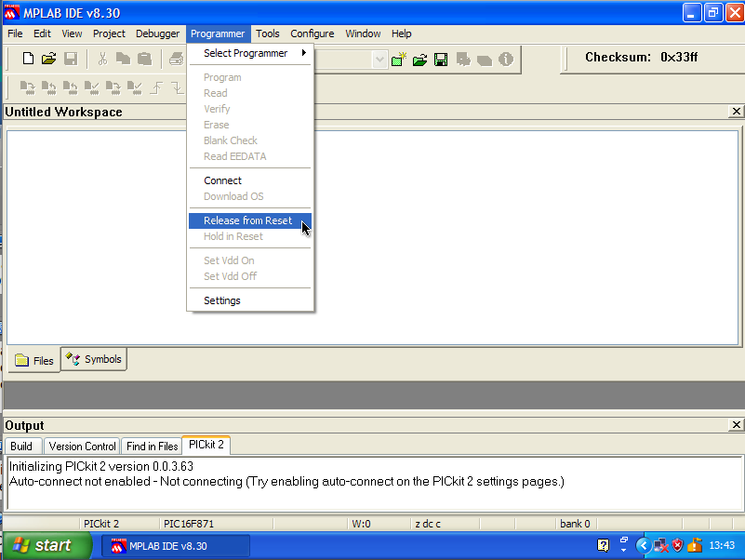This screenshot has width=745, height=560.
Task: Click the upward step Release from Reset icon
Action: [156, 88]
